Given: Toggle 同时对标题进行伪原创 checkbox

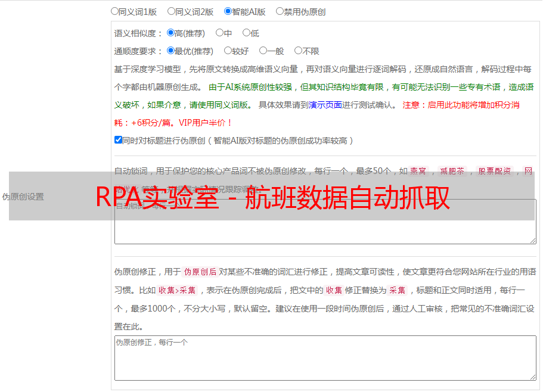Looking at the screenshot, I should (118, 140).
